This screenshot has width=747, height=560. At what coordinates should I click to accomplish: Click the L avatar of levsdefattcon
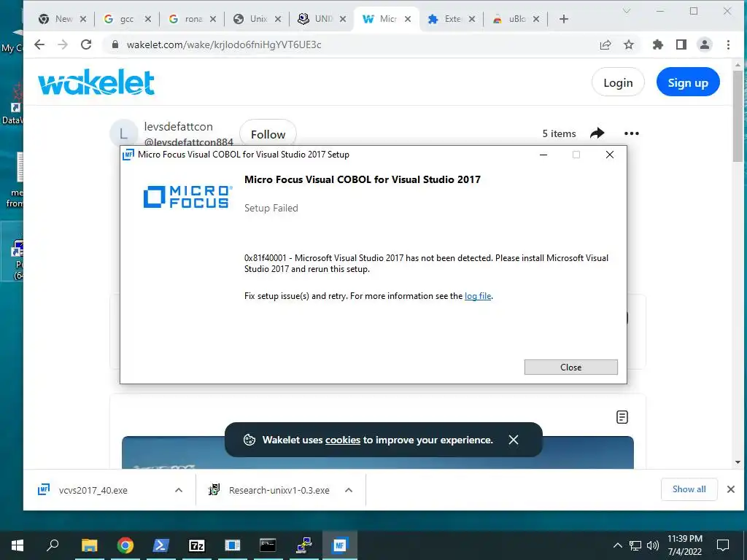click(124, 133)
